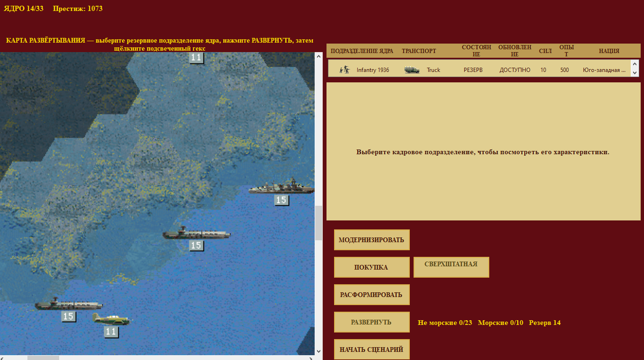Click the Престиж: 1073 indicator
The width and height of the screenshot is (644, 360).
[x=77, y=8]
